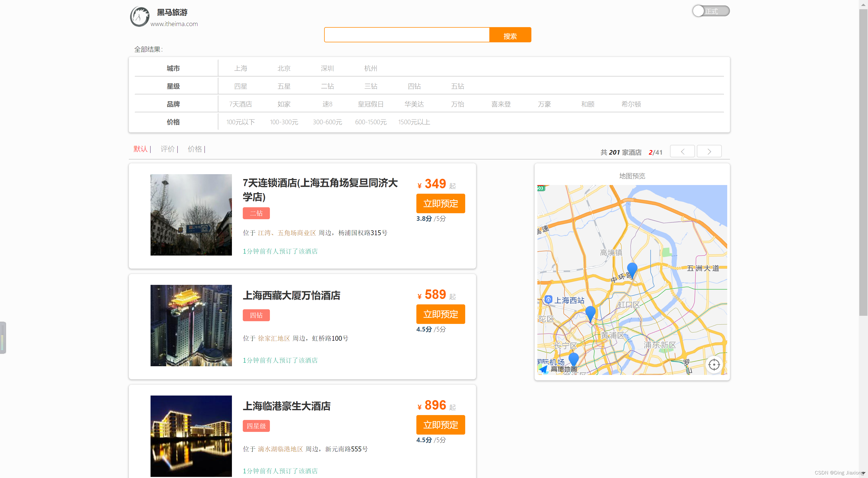Go to previous results page arrow

tap(682, 151)
